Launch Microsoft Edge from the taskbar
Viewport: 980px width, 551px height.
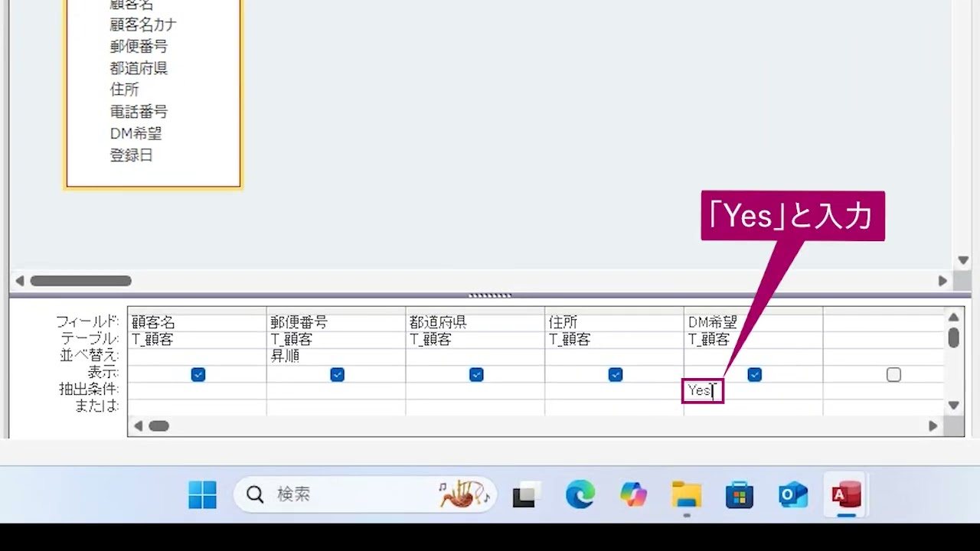point(580,494)
